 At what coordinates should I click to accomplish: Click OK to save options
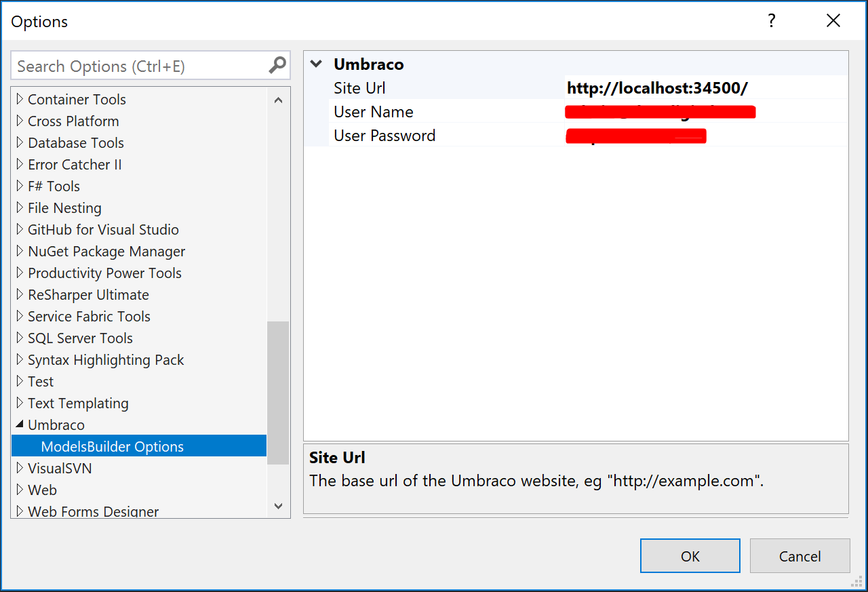[690, 556]
